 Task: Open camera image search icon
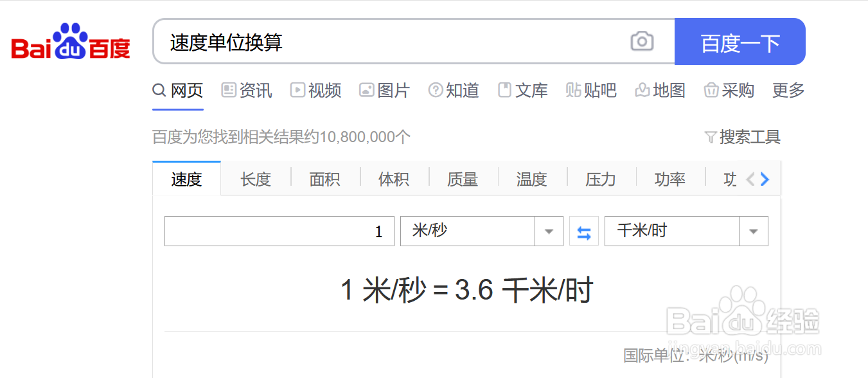pyautogui.click(x=642, y=42)
